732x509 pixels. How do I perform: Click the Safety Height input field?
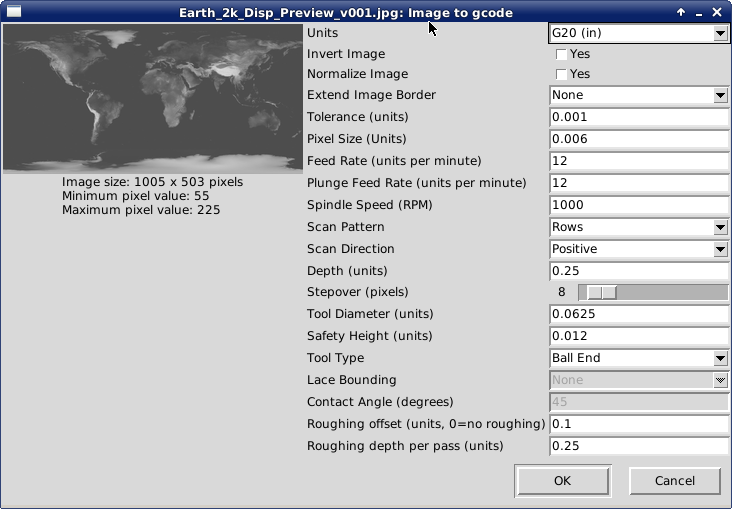coord(639,336)
